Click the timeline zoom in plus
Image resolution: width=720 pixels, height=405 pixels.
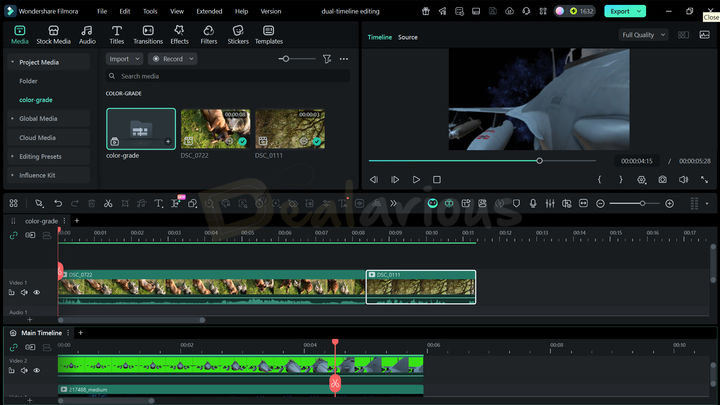669,203
